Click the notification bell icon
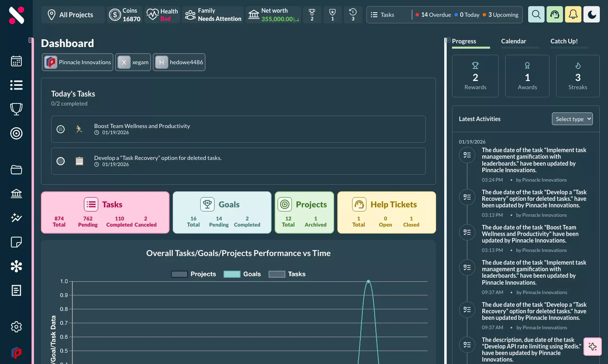Image resolution: width=608 pixels, height=364 pixels. [573, 14]
